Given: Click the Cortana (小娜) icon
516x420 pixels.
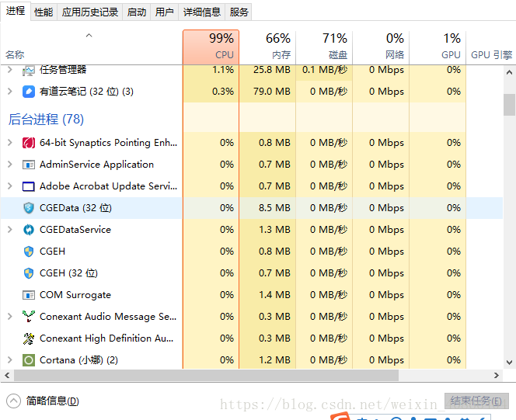Looking at the screenshot, I should pos(29,360).
